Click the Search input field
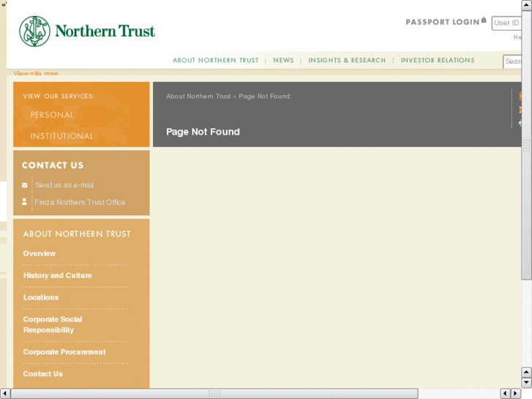The height and width of the screenshot is (399, 532). pos(512,61)
